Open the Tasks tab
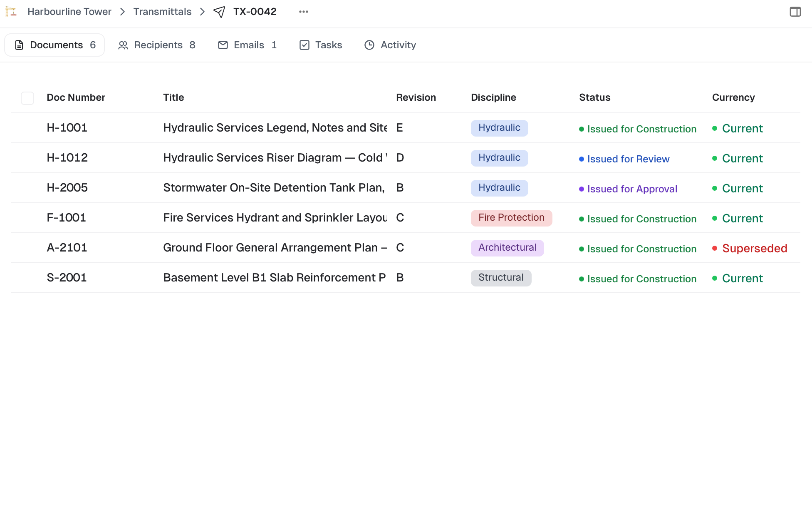Viewport: 812px width, 508px height. pos(321,45)
